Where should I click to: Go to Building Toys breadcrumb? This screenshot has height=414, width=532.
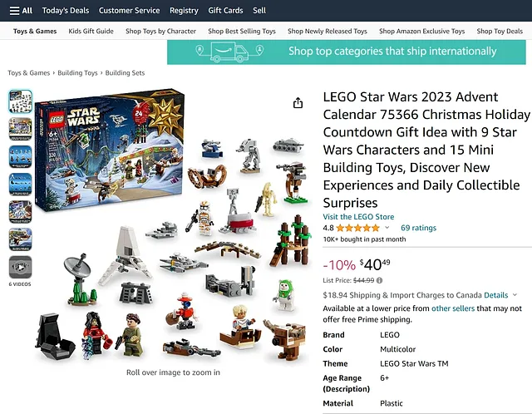(x=77, y=72)
